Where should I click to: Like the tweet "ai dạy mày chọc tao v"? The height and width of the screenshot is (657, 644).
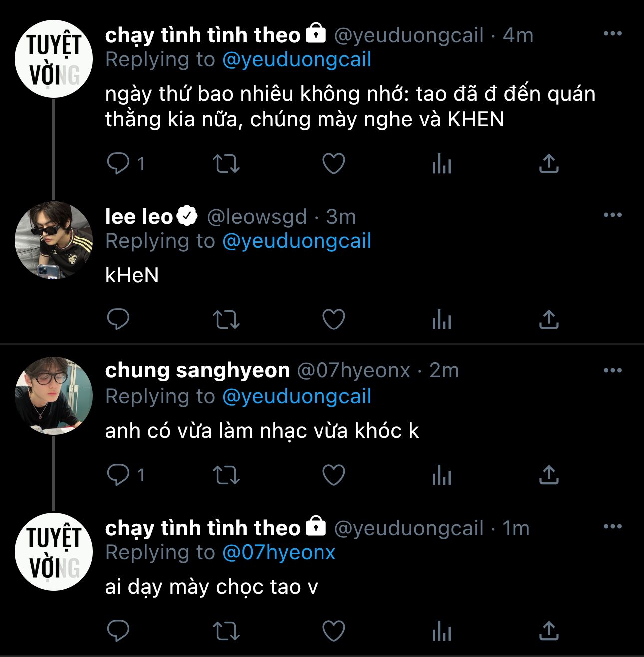click(334, 631)
